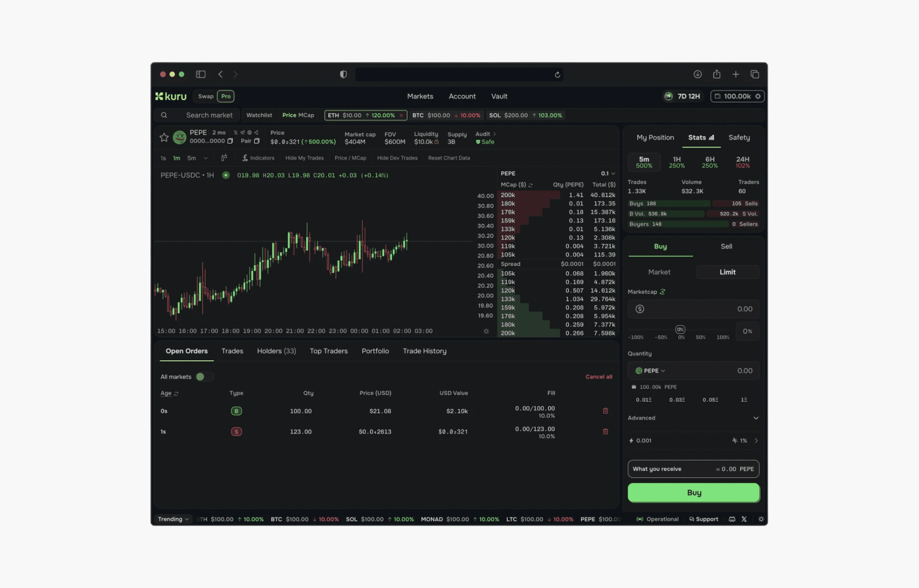Open slippage settings via the 1% chevron
This screenshot has width=919, height=588.
(756, 441)
